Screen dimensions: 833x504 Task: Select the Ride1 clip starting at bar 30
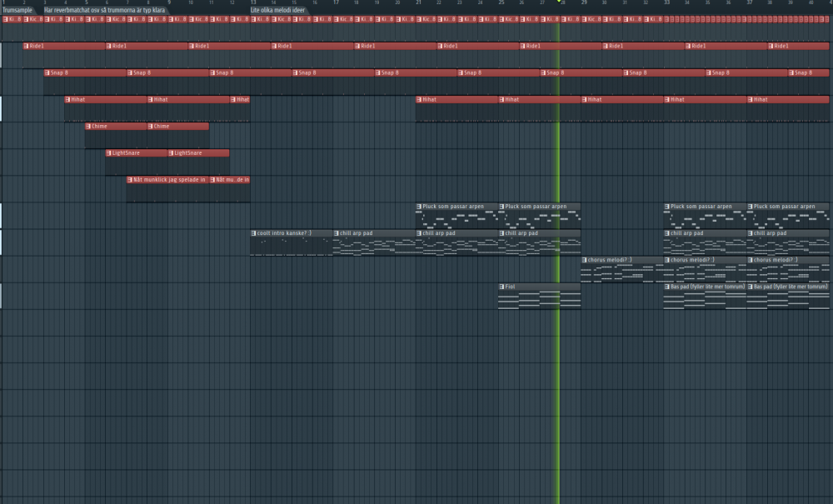643,46
